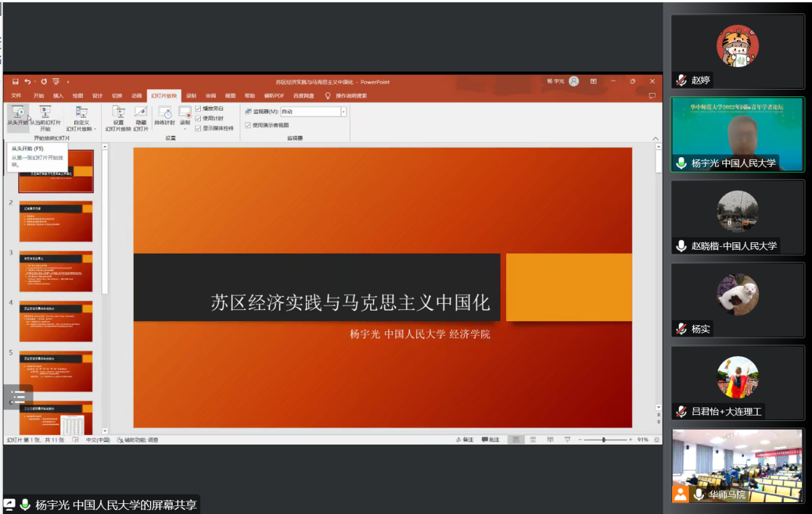Image resolution: width=812 pixels, height=514 pixels.
Task: Open comments pane icon below window controls
Action: coord(652,96)
